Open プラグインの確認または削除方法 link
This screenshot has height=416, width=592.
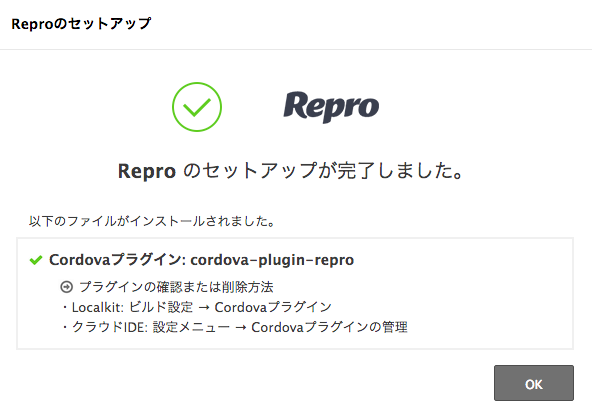[176, 287]
